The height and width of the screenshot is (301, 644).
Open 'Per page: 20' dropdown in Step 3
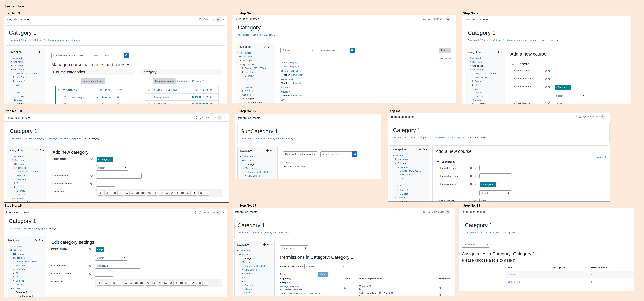pyautogui.click(x=200, y=81)
